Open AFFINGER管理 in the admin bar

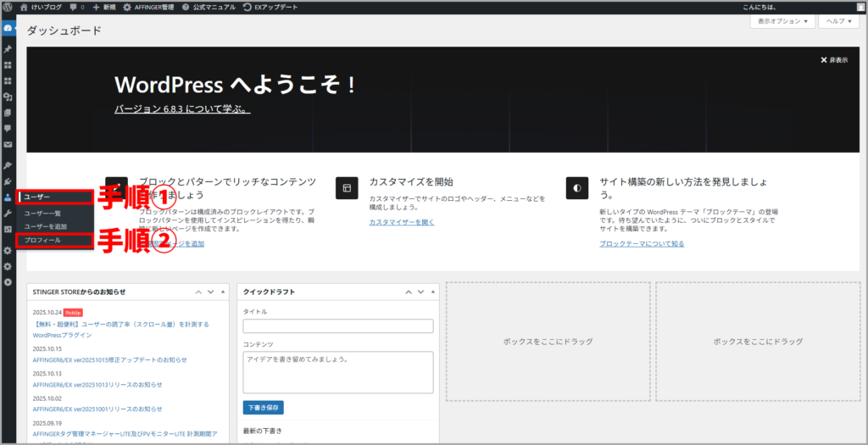pyautogui.click(x=151, y=7)
